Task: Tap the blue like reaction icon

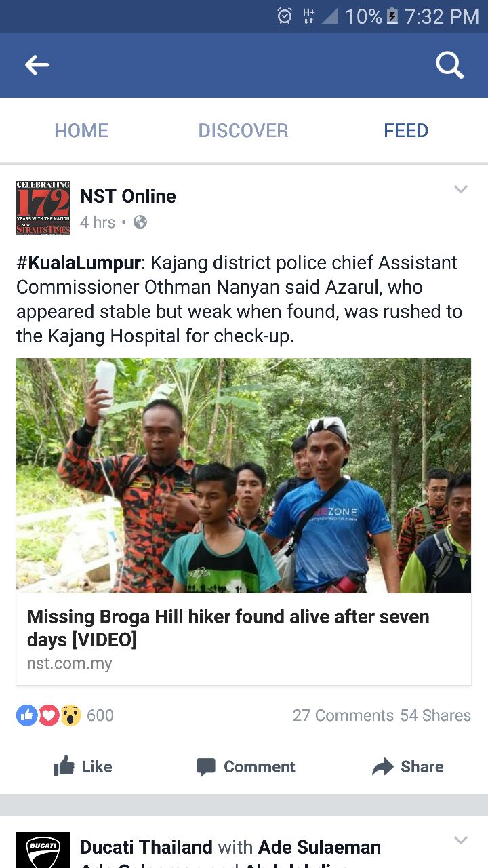Action: (27, 715)
